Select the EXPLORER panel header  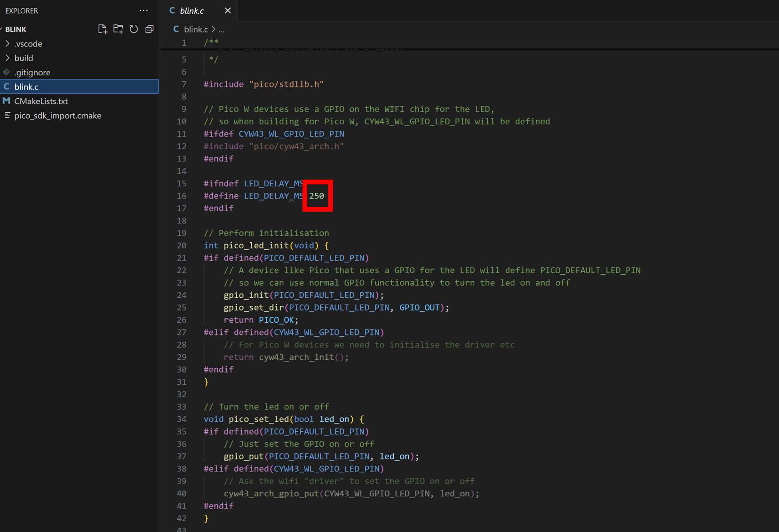(x=22, y=10)
